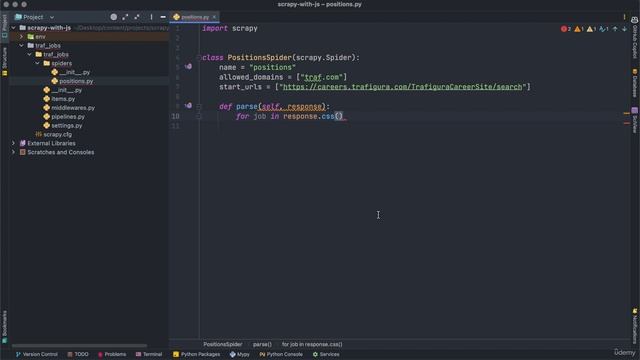
Task: Open GitHub Copilot tool window
Action: (x=635, y=38)
